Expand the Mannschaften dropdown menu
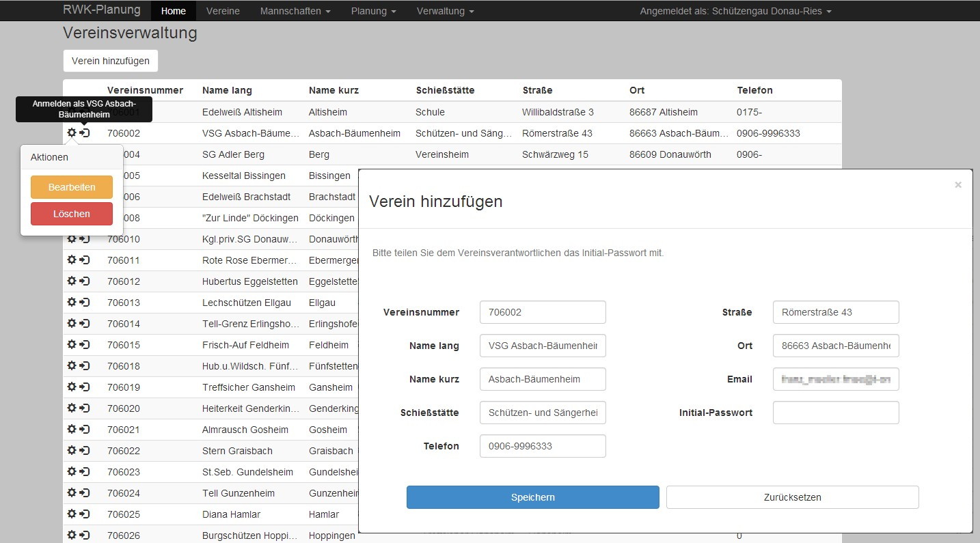The height and width of the screenshot is (543, 980). tap(295, 11)
